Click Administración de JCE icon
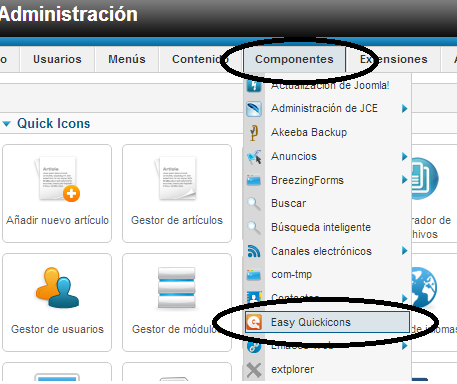 pyautogui.click(x=254, y=109)
